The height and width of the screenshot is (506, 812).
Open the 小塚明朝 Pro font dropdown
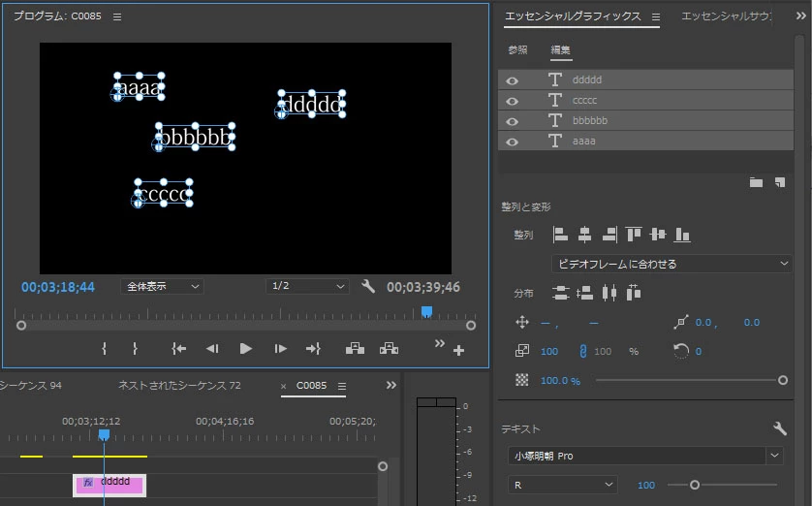(645, 456)
